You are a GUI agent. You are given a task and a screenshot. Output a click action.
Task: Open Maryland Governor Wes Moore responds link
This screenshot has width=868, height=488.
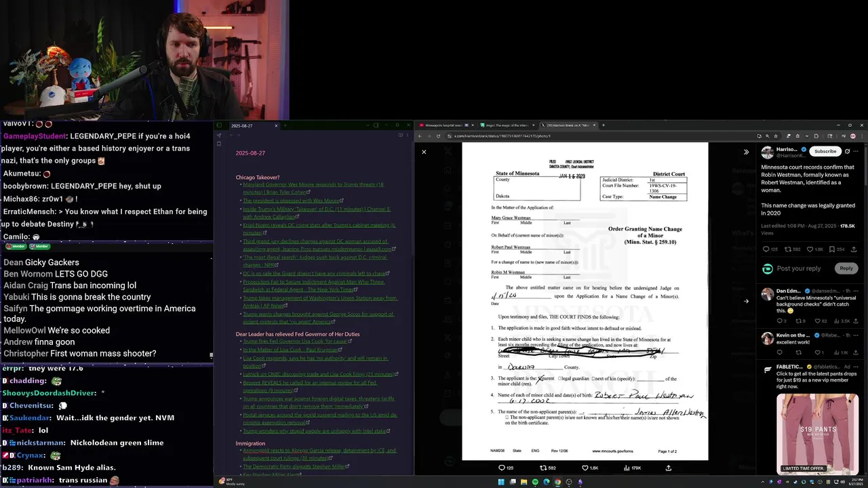[313, 188]
